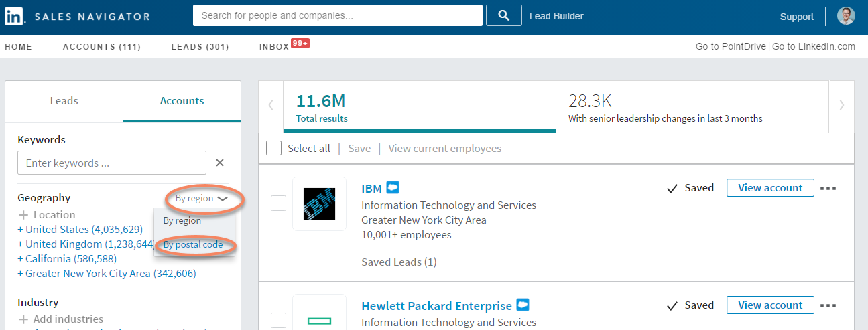Viewport: 868px width, 330px height.
Task: Focus the Enter keywords input field
Action: (112, 163)
